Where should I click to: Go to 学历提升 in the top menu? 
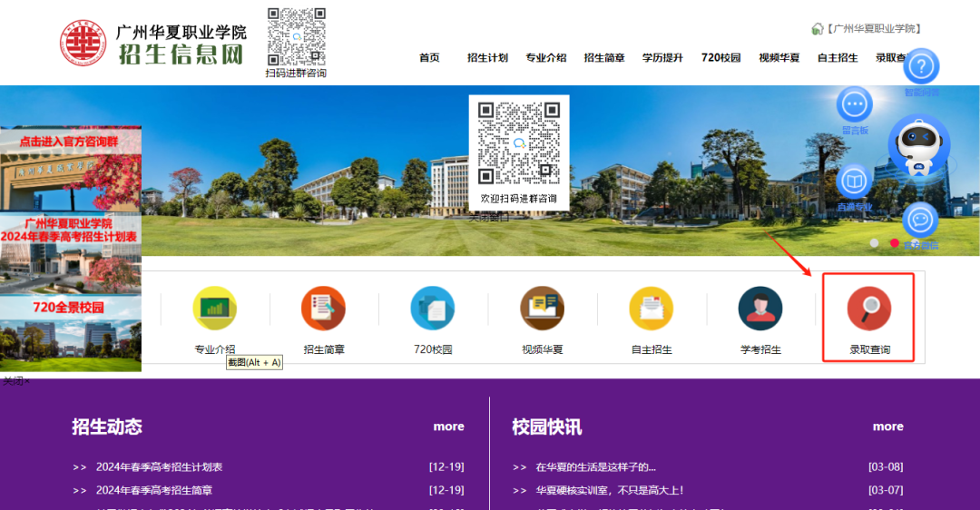pos(662,58)
